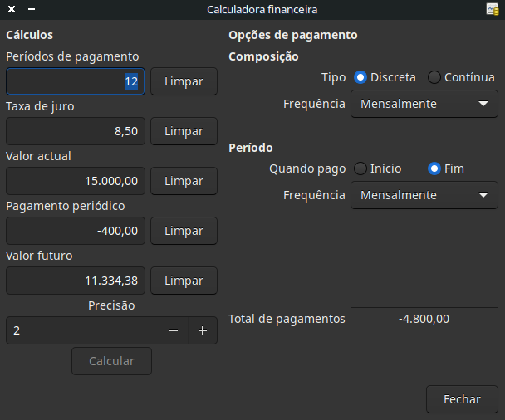Close the Calculadora financeira window

click(x=12, y=9)
